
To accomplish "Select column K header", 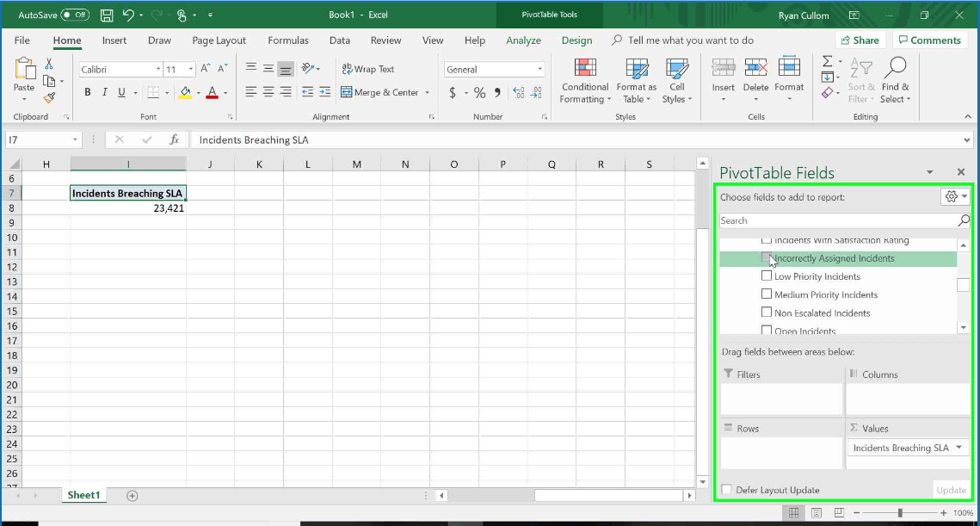I will pyautogui.click(x=259, y=164).
